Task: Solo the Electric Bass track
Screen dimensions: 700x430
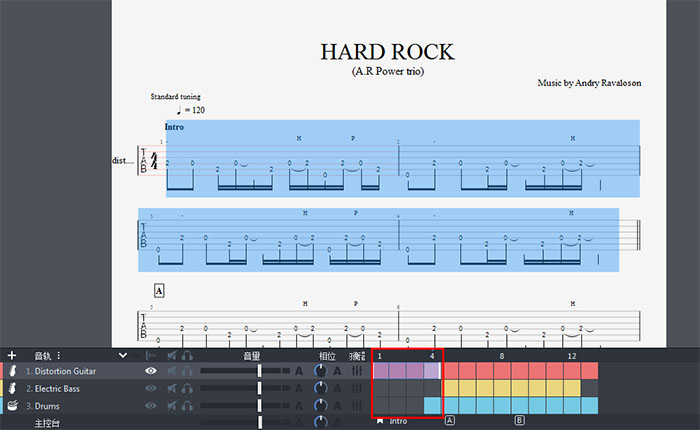Action: 186,388
